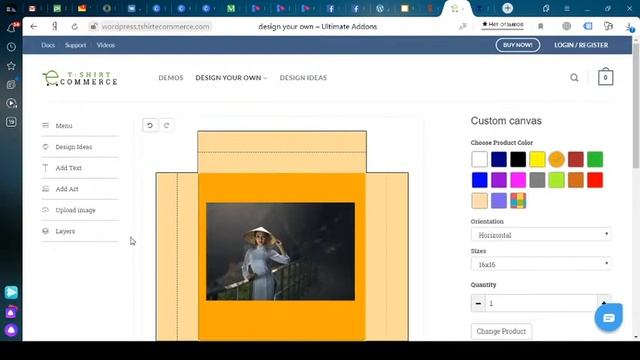This screenshot has height=360, width=640.
Task: Open a new browser tab
Action: [x=507, y=8]
